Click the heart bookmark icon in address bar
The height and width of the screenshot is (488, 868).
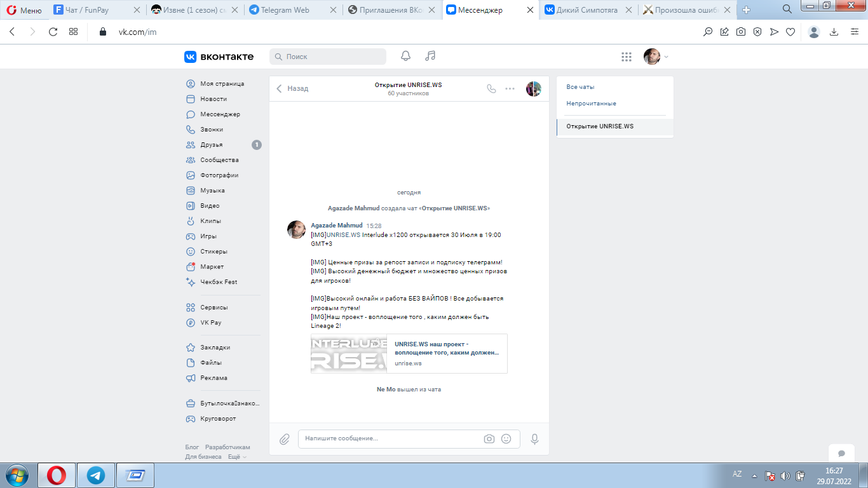790,32
